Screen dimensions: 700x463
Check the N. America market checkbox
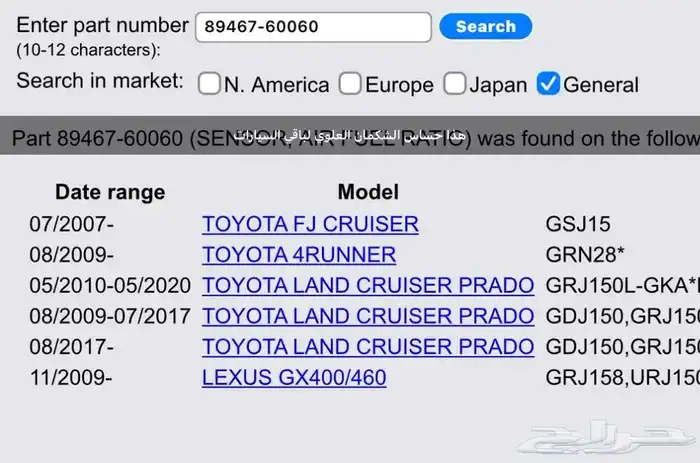209,84
